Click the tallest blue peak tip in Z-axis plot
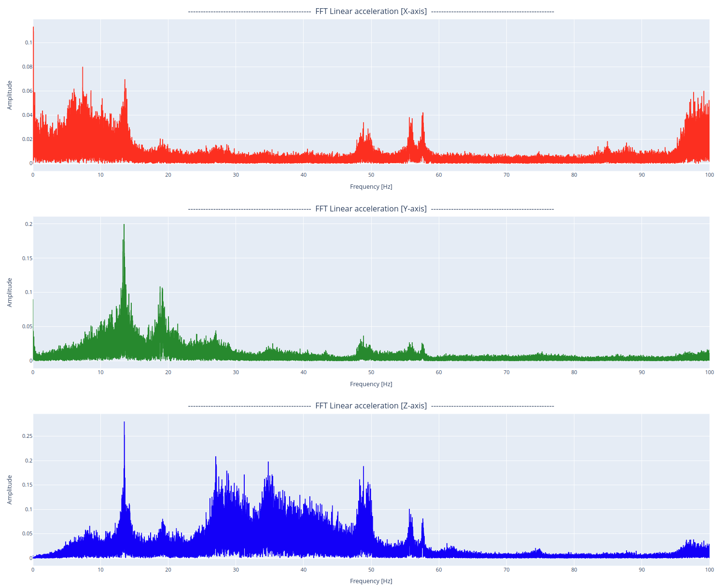 124,422
